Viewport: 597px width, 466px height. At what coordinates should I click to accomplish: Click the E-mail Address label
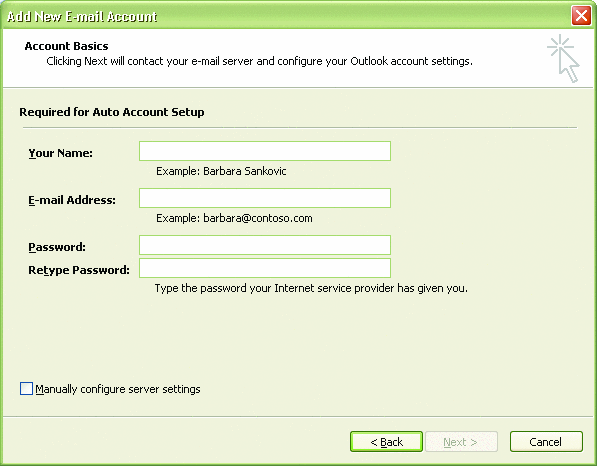tap(72, 200)
